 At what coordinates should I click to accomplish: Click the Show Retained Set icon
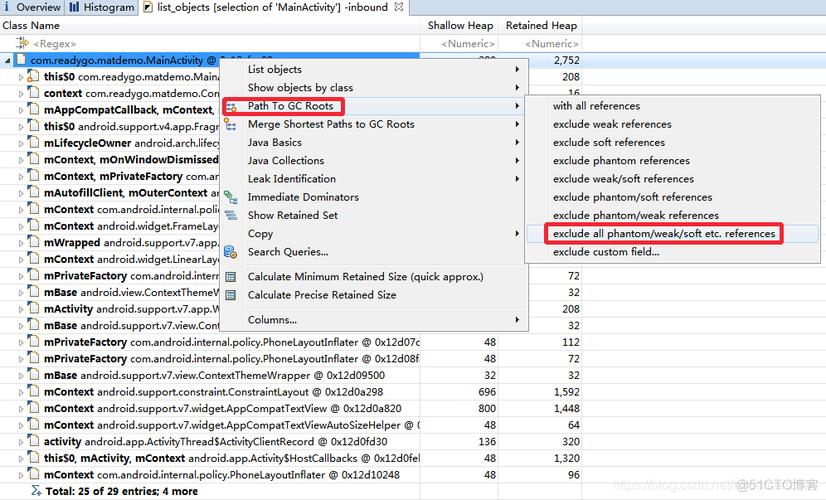(x=231, y=215)
